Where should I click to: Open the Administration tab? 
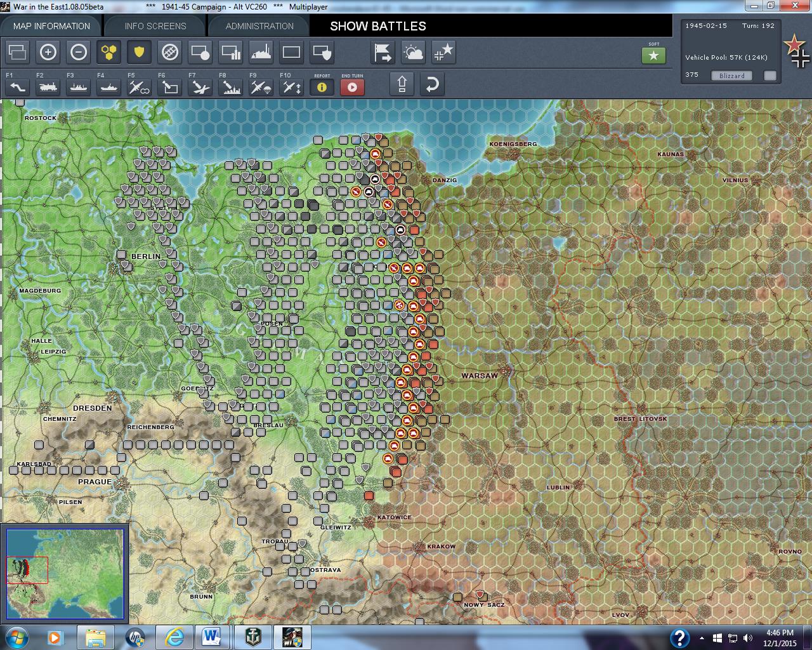tap(259, 26)
